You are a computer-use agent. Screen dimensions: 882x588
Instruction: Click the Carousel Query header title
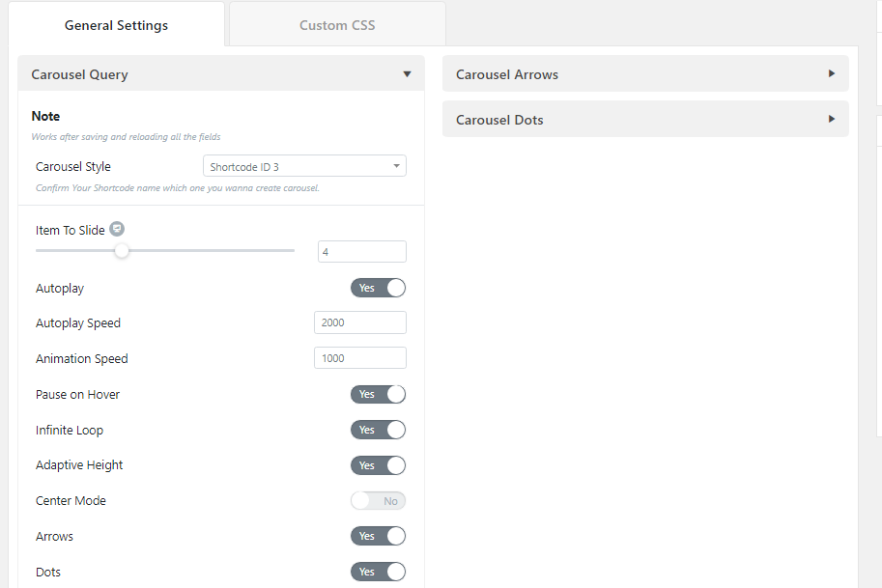click(80, 74)
